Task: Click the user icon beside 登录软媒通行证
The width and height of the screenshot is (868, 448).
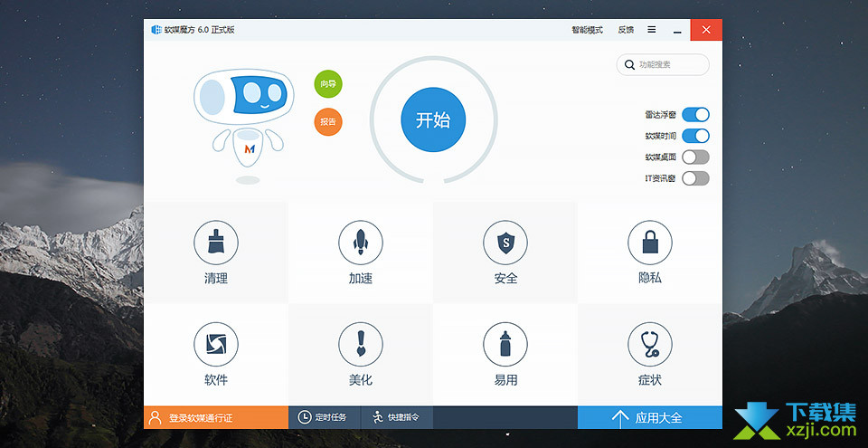Action: tap(156, 417)
